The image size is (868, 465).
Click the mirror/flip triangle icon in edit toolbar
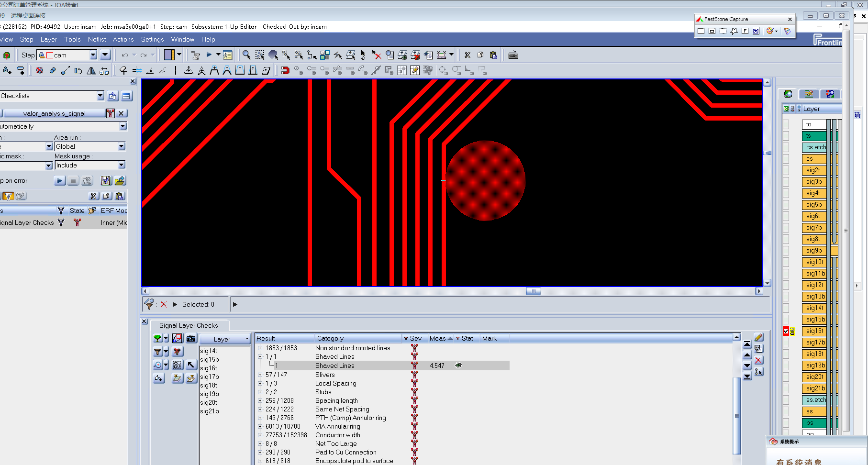click(x=91, y=71)
